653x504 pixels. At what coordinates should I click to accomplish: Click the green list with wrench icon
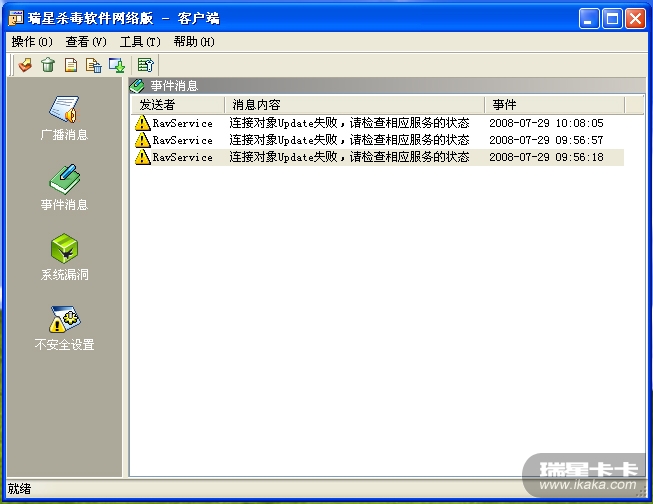coord(146,65)
